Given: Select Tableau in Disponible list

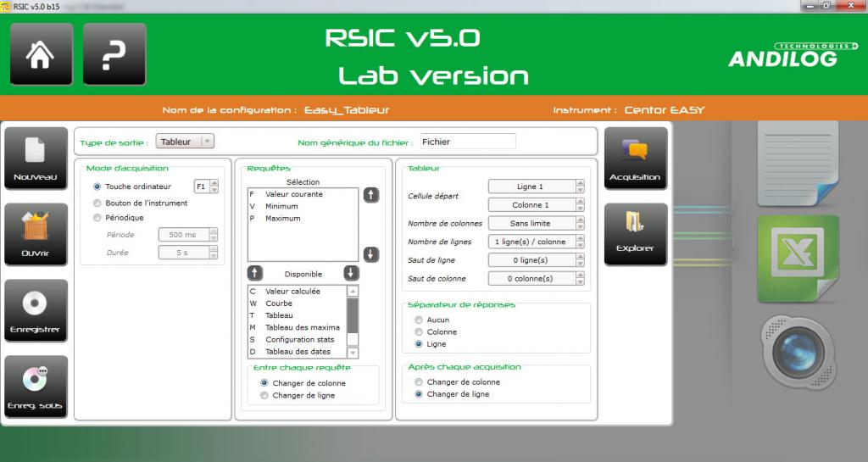Looking at the screenshot, I should (298, 315).
